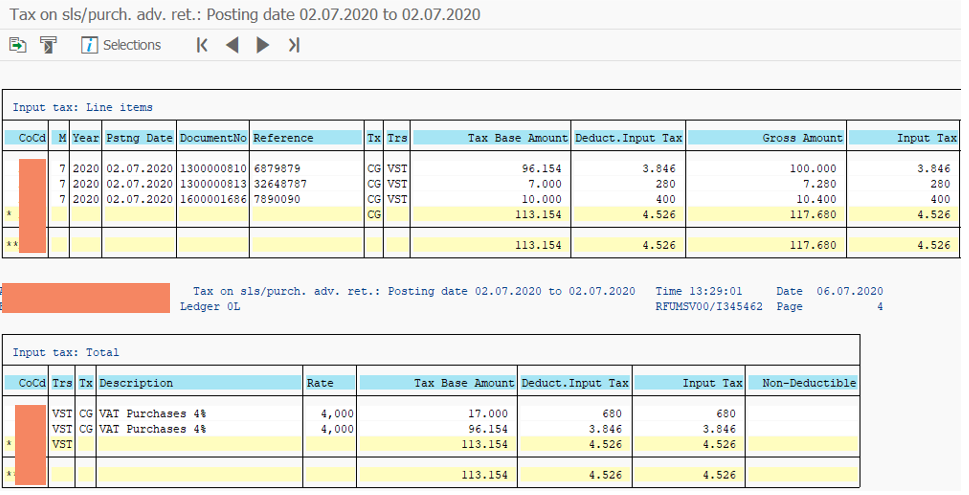This screenshot has width=969, height=495.
Task: Click the Pstng Date column header
Action: tap(139, 138)
